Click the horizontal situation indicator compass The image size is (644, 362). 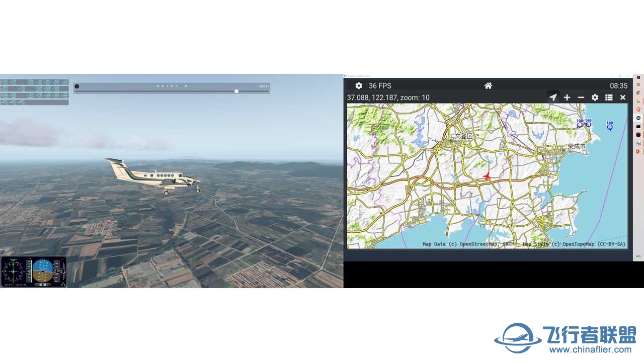[12, 272]
